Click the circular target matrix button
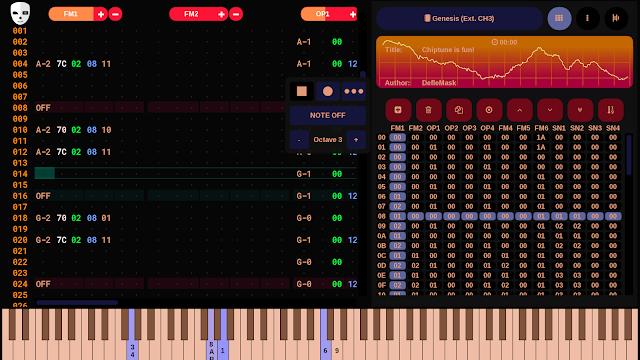 [489, 110]
